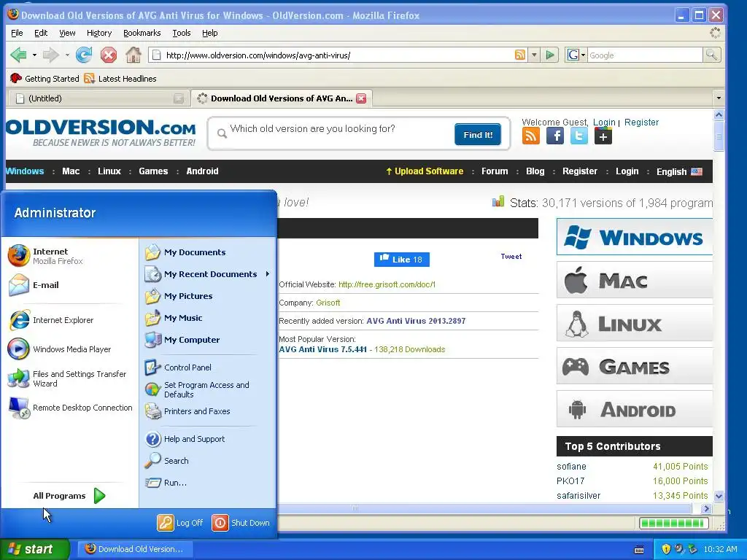Viewport: 747px width, 560px height.
Task: Open the Facebook icon on OldVersion header
Action: pyautogui.click(x=555, y=136)
